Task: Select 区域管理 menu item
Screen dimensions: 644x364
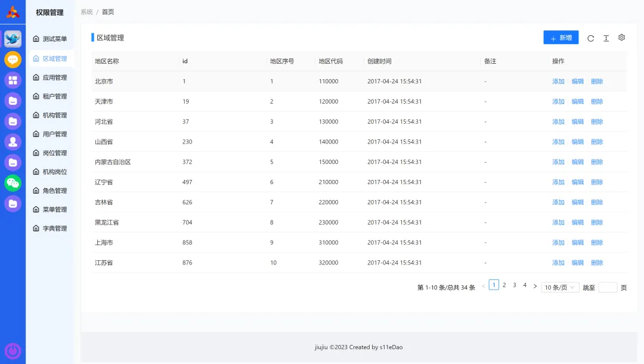Action: pyautogui.click(x=51, y=58)
